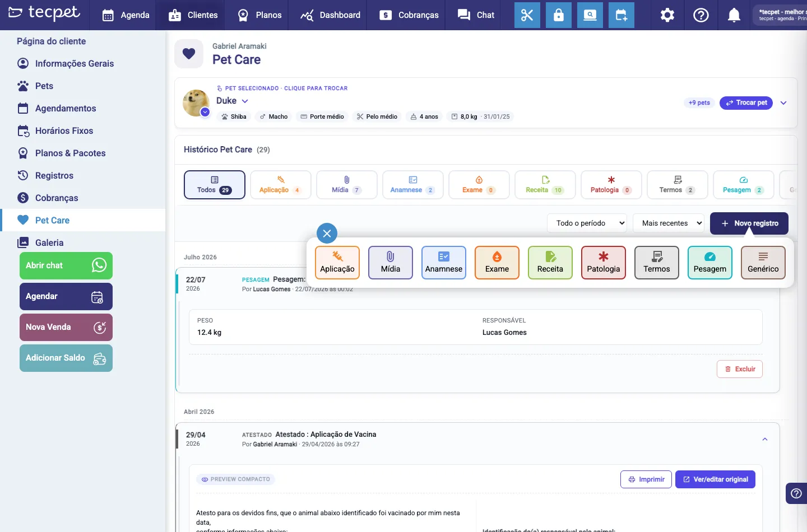Click Imprimir on the Atestado record
This screenshot has width=807, height=532.
(x=646, y=479)
